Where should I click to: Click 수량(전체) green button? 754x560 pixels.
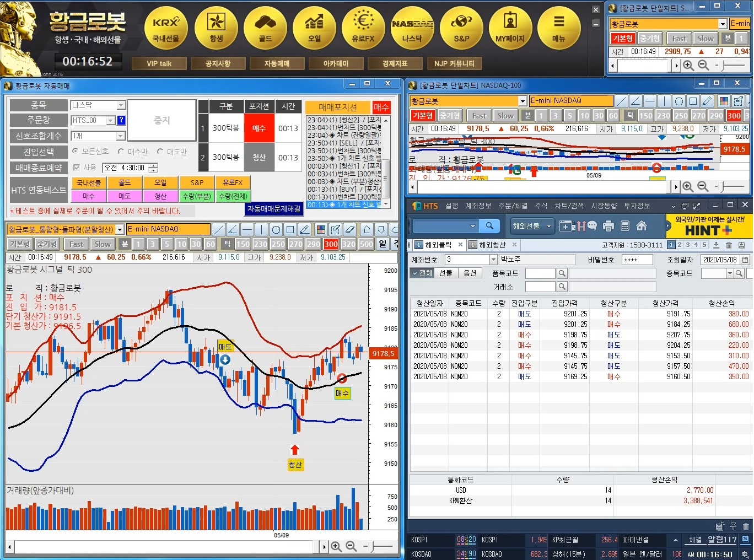pos(233,196)
